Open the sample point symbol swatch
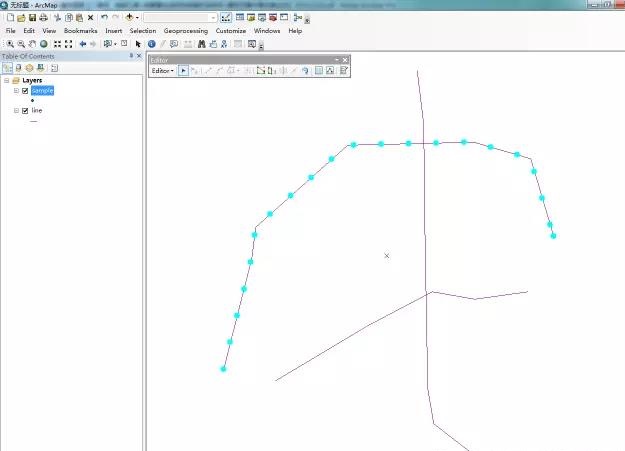This screenshot has height=451, width=625. point(32,100)
